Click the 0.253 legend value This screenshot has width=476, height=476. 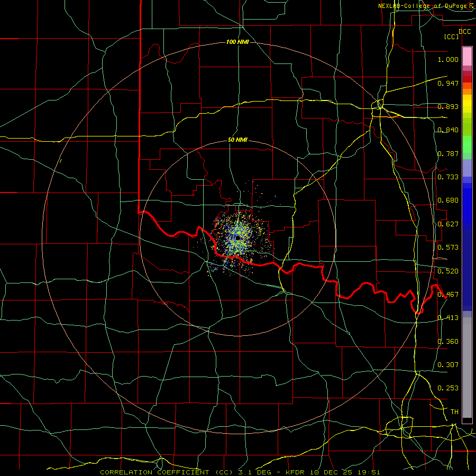coord(448,388)
